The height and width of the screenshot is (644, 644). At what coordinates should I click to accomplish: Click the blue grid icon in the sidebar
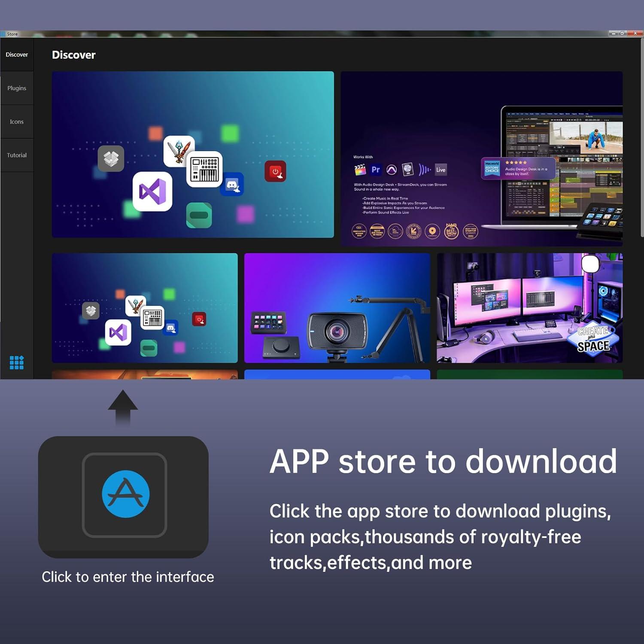pyautogui.click(x=17, y=363)
